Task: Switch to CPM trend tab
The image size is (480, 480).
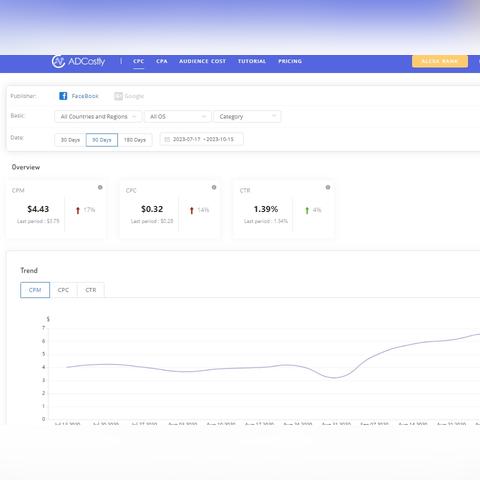Action: pyautogui.click(x=35, y=290)
